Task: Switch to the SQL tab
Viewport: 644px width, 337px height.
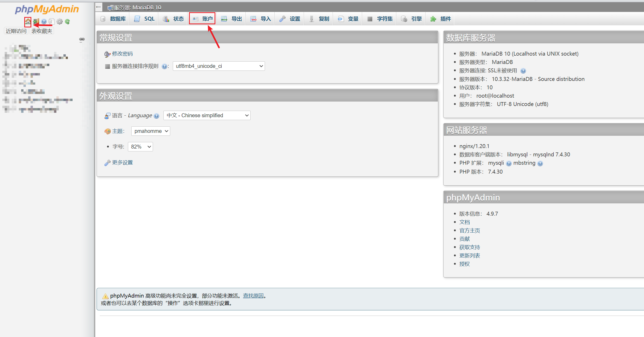Action: 144,19
